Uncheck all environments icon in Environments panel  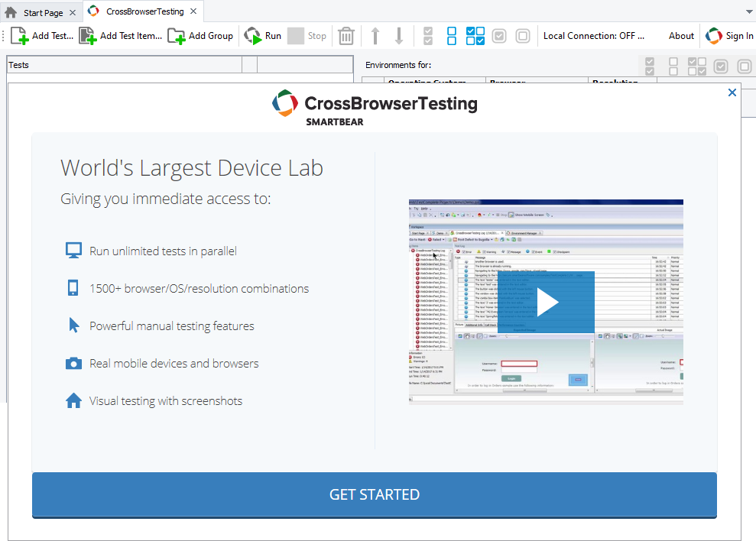(x=673, y=66)
